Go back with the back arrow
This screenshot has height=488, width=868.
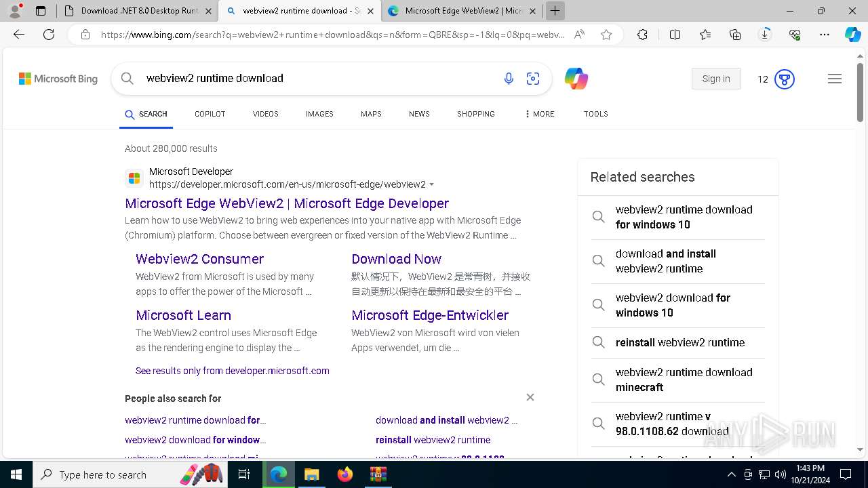tap(19, 35)
